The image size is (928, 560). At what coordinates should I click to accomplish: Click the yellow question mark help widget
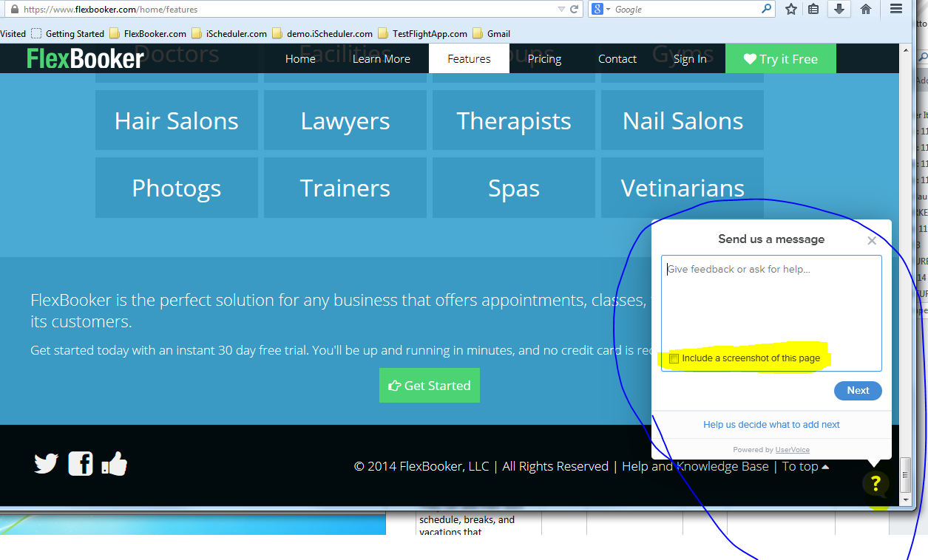coord(875,484)
